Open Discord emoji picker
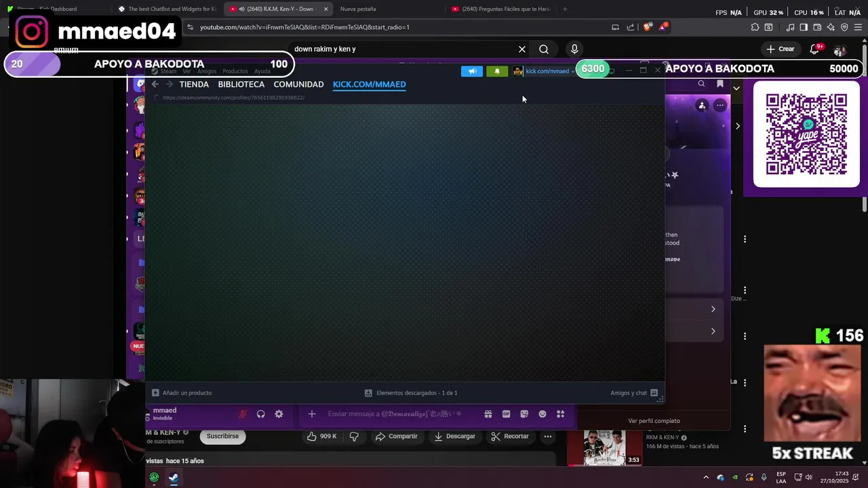Image resolution: width=868 pixels, height=488 pixels. click(x=542, y=414)
